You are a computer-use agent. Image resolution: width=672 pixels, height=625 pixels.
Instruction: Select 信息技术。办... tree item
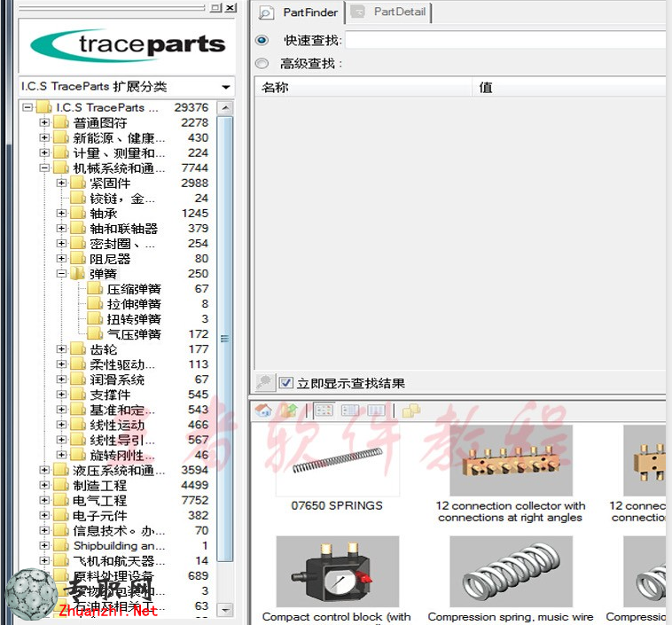[x=119, y=530]
